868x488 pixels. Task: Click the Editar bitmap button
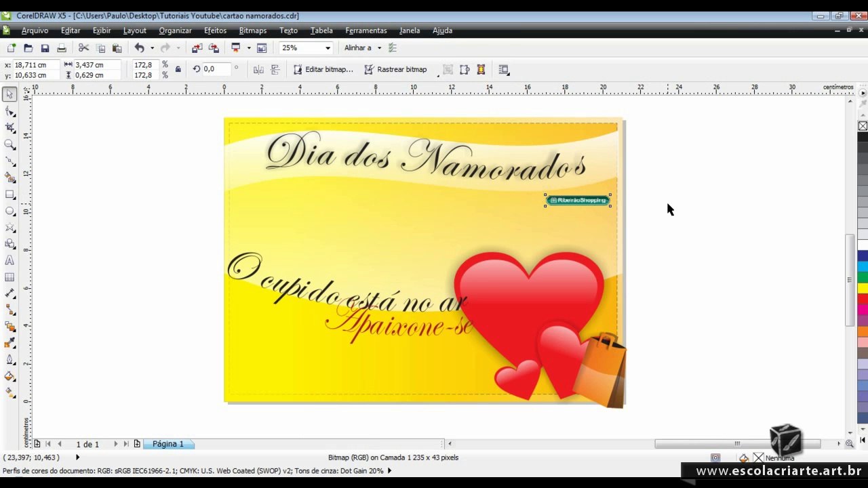coord(323,70)
